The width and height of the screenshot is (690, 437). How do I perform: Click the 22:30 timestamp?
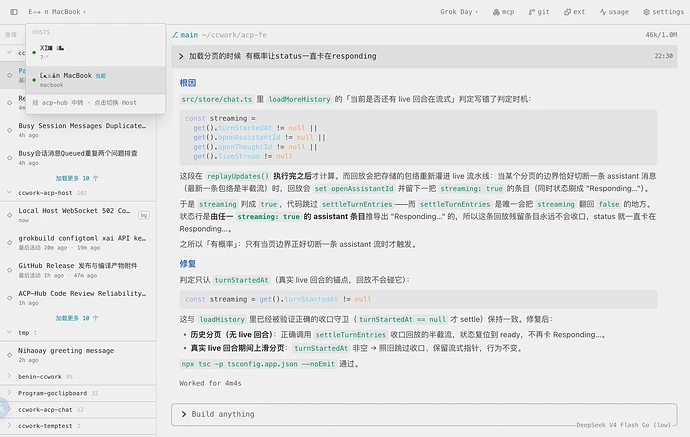(x=663, y=56)
